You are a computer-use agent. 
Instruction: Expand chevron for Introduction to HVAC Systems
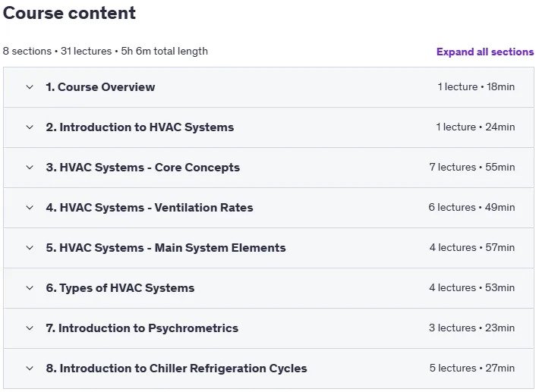pyautogui.click(x=30, y=127)
